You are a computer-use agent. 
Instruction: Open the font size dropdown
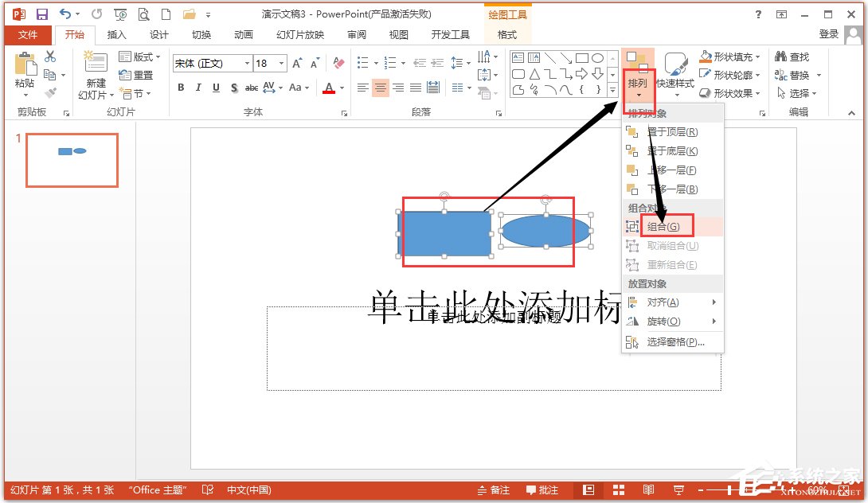click(x=282, y=64)
